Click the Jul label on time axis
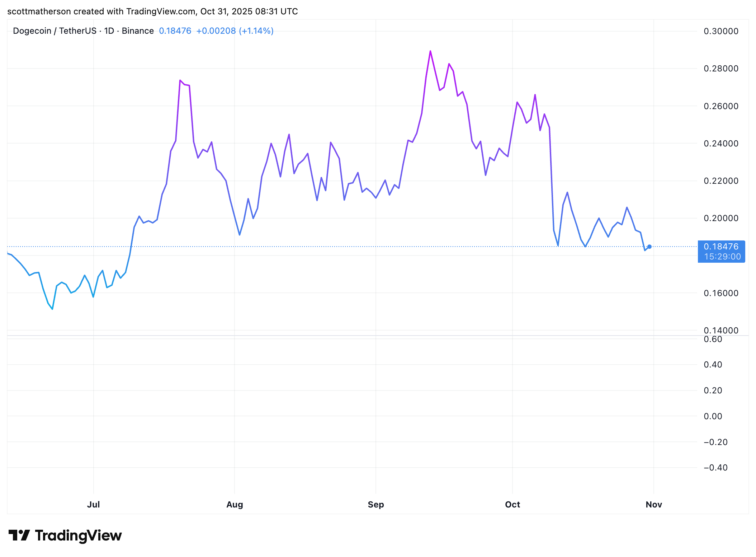756x557 pixels. click(93, 504)
